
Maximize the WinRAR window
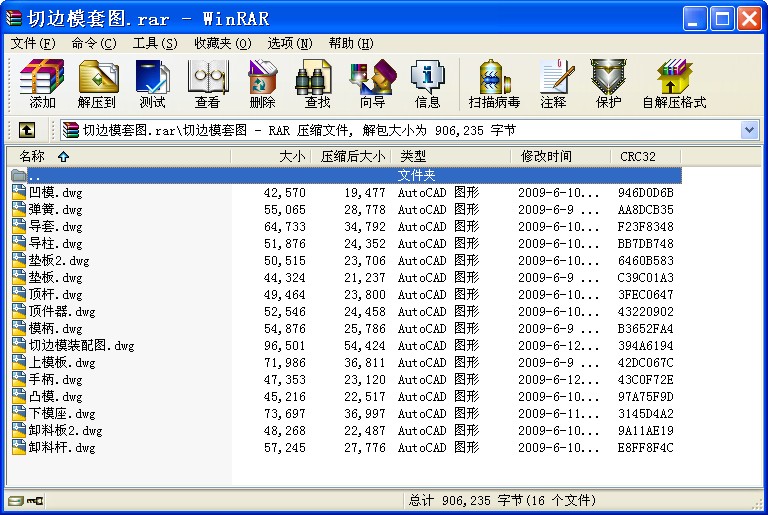722,19
